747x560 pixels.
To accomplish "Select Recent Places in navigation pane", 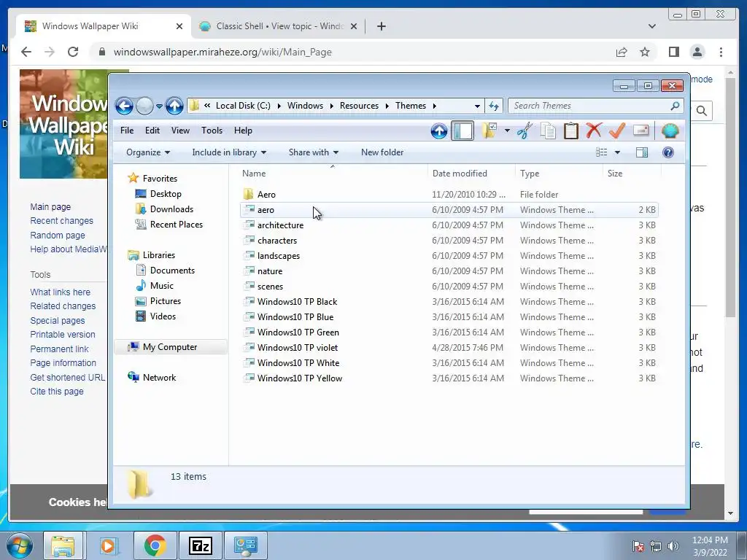I will 169,225.
